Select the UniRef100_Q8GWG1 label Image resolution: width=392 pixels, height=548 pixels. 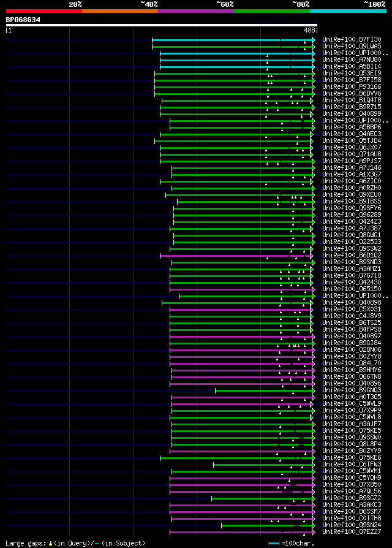[x=352, y=235]
